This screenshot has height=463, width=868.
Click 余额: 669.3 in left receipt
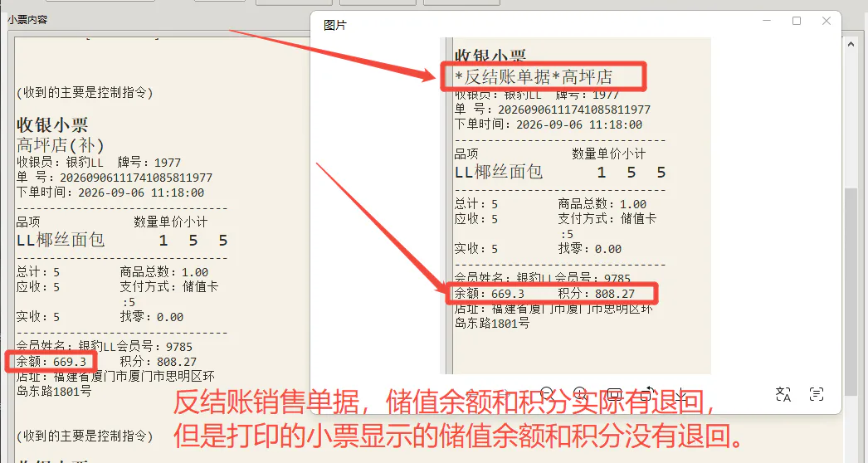51,362
